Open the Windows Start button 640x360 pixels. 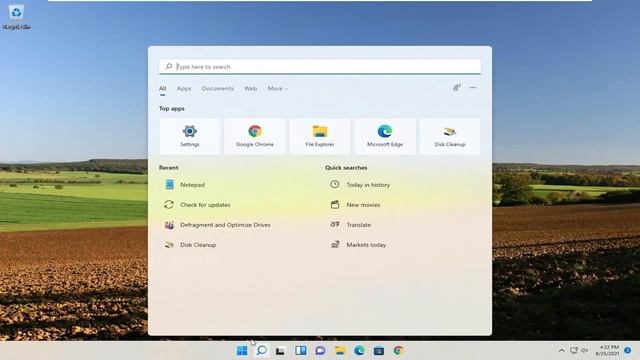click(x=242, y=351)
